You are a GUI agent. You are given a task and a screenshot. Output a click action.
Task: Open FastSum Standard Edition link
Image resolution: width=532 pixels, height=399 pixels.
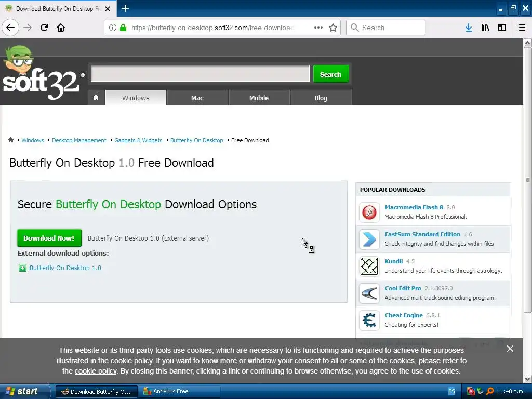422,234
